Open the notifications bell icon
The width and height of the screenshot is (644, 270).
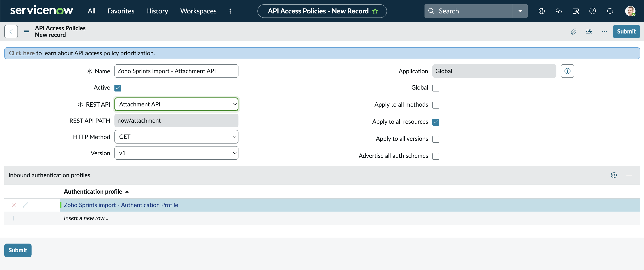tap(610, 11)
